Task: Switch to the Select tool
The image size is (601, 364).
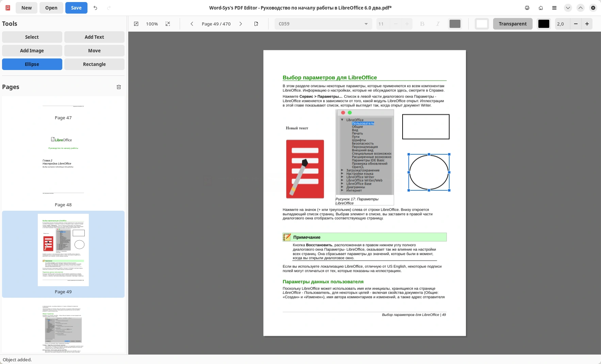Action: click(x=32, y=37)
